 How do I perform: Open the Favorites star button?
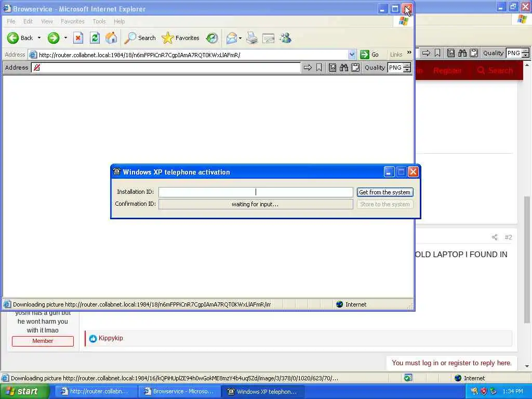click(180, 38)
